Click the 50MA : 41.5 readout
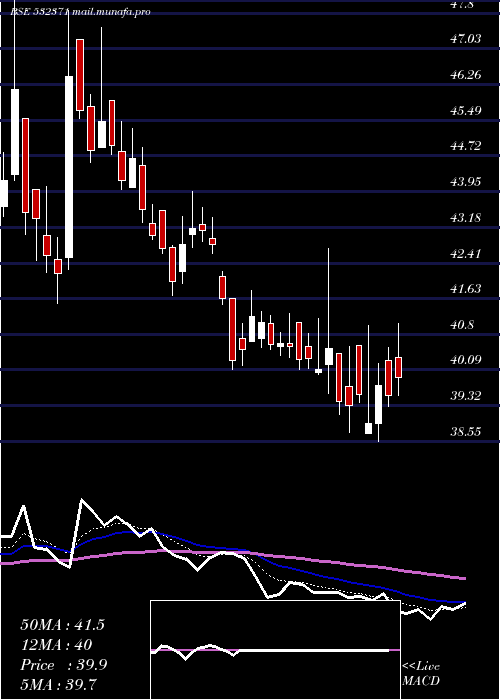 click(62, 625)
